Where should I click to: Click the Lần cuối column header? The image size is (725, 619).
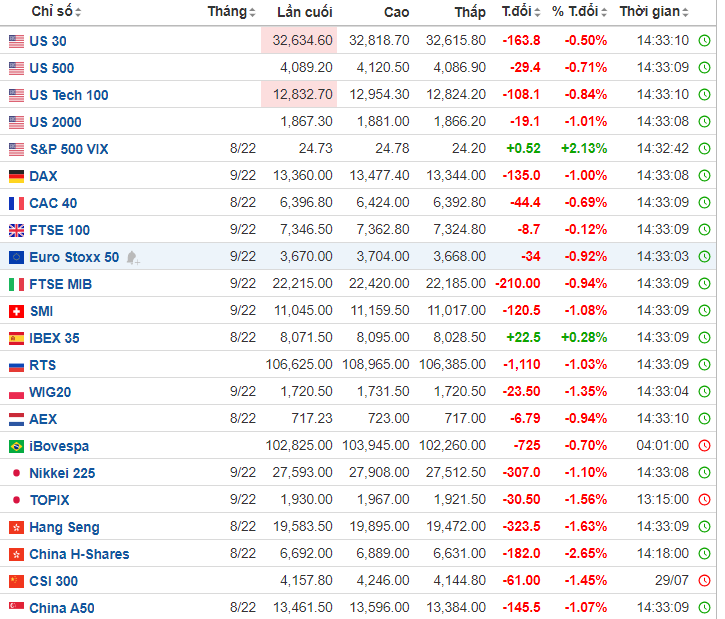pyautogui.click(x=305, y=12)
